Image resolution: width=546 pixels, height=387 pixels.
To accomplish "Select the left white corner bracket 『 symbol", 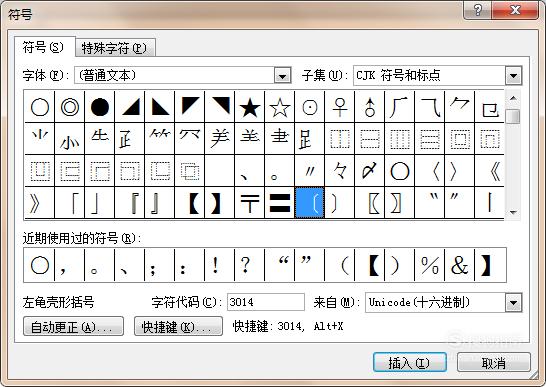I will pyautogui.click(x=130, y=203).
